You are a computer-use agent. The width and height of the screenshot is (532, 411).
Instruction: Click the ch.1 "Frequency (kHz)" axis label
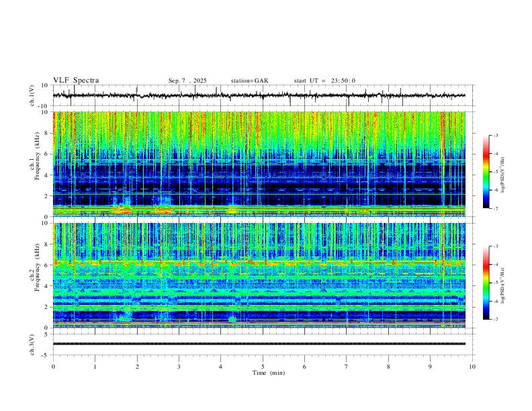(x=37, y=156)
